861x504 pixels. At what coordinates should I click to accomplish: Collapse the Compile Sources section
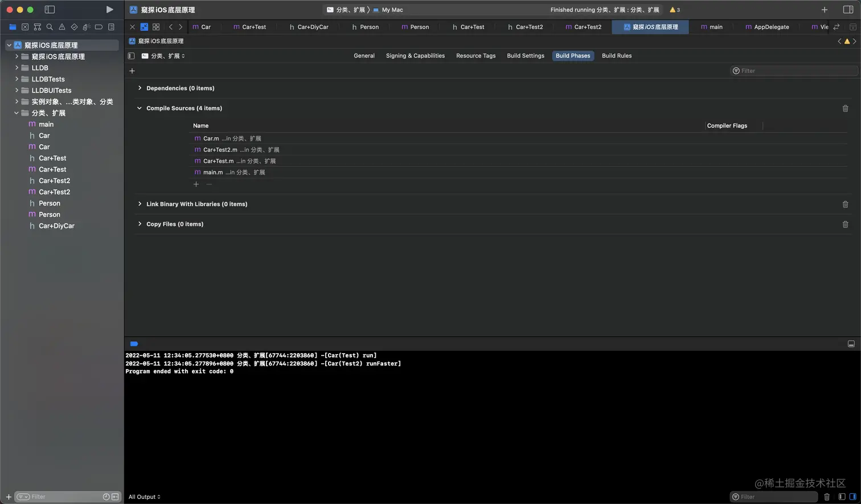pyautogui.click(x=140, y=108)
